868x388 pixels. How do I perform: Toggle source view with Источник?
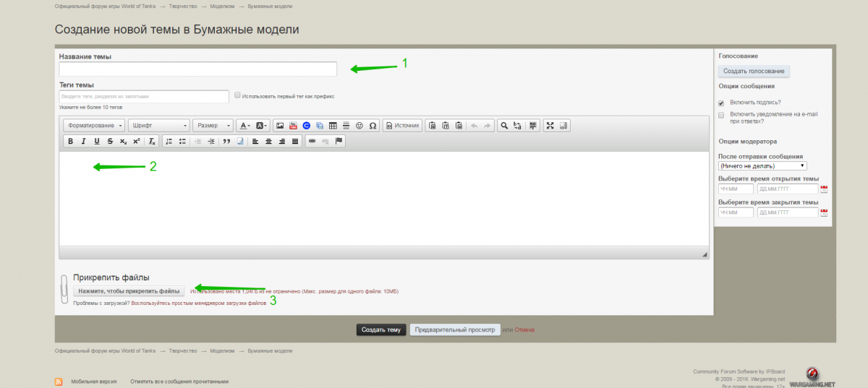click(x=402, y=125)
